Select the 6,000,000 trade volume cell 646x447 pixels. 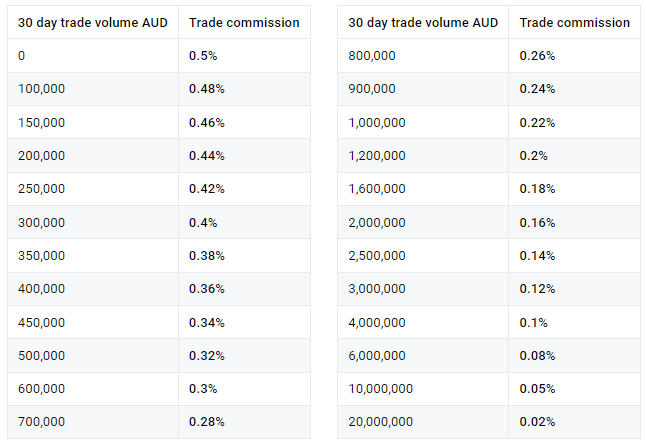(377, 355)
